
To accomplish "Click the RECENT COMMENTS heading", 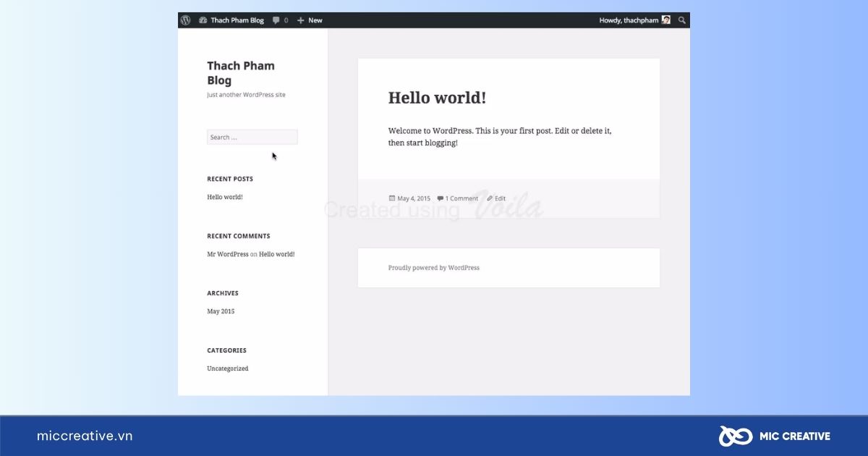I will (239, 236).
